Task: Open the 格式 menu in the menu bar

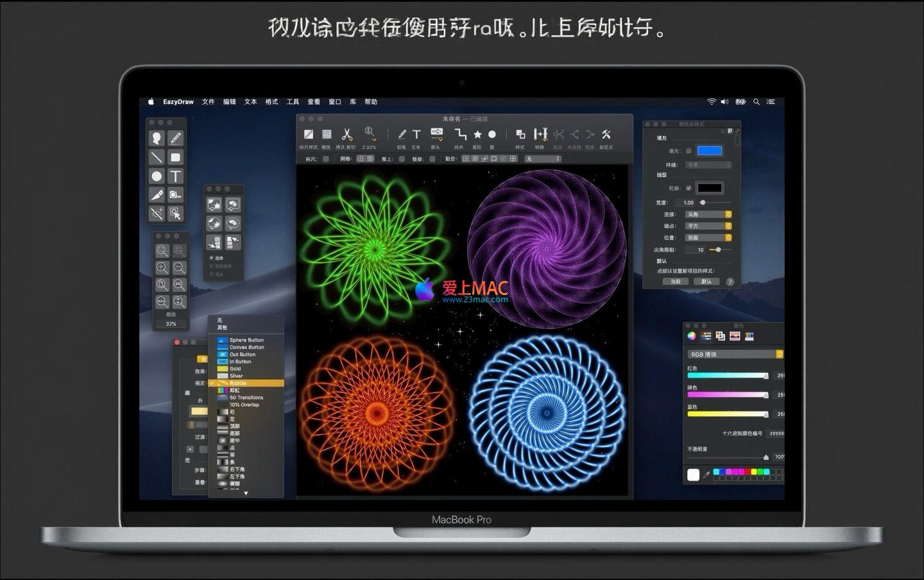Action: point(271,102)
